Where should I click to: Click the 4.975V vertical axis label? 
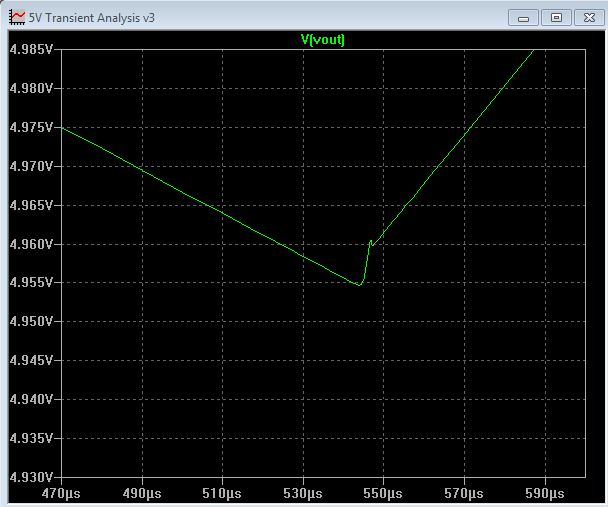[x=31, y=127]
